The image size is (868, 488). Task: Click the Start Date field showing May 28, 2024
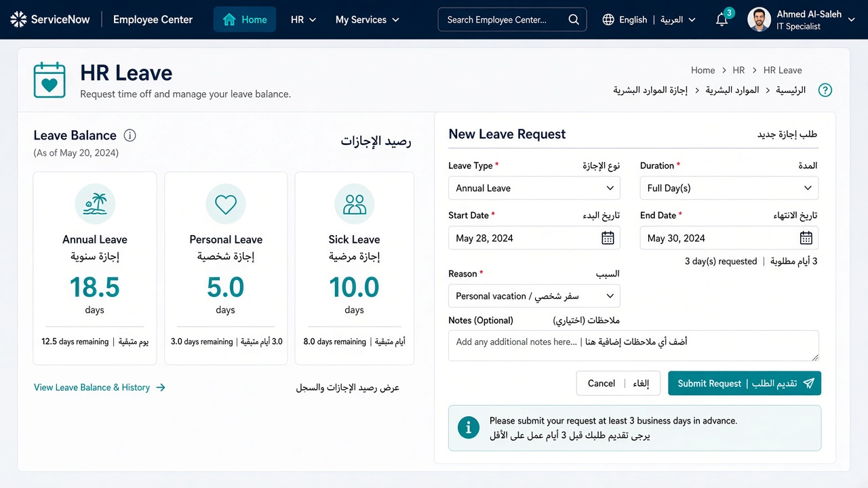pyautogui.click(x=534, y=238)
